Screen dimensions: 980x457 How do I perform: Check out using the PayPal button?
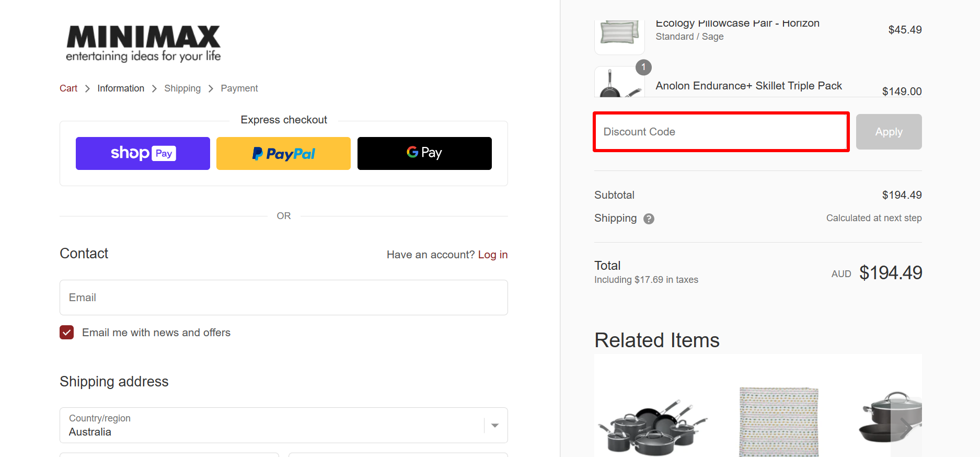pos(283,153)
